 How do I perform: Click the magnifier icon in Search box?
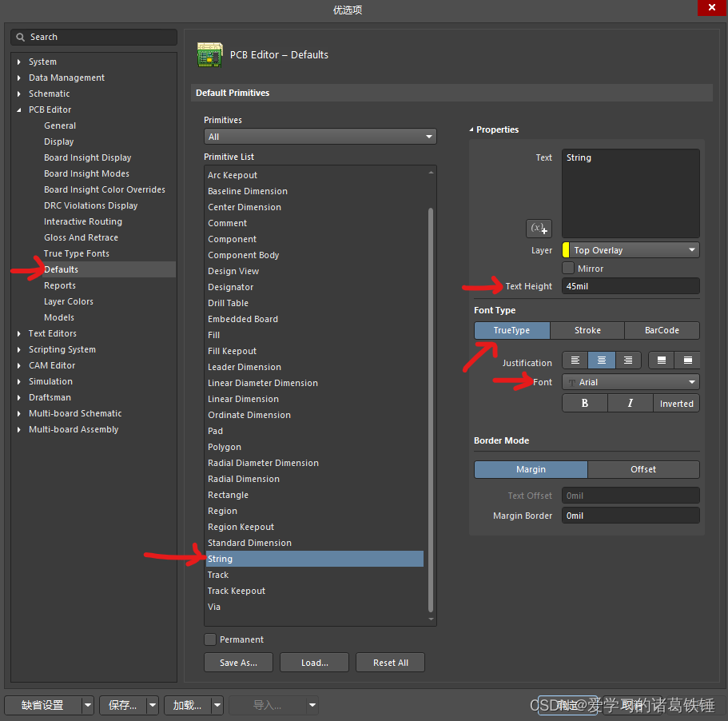pyautogui.click(x=20, y=38)
